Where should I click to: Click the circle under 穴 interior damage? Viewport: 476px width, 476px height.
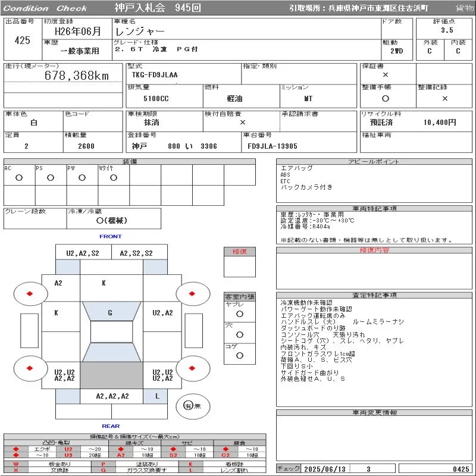point(240,334)
